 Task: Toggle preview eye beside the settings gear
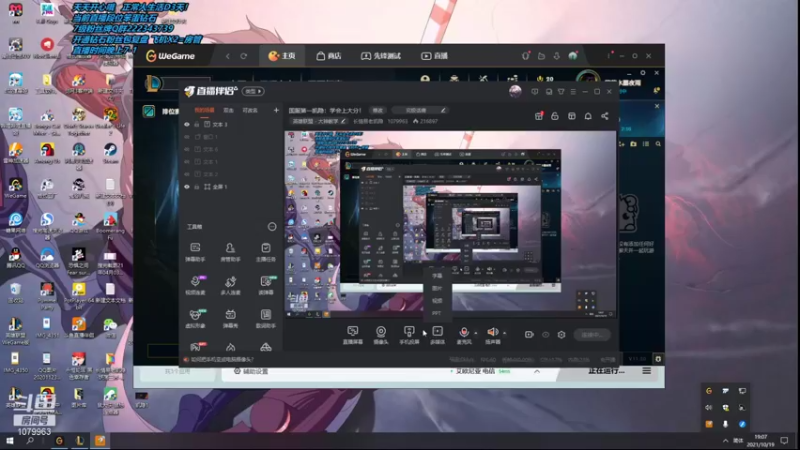coord(545,335)
